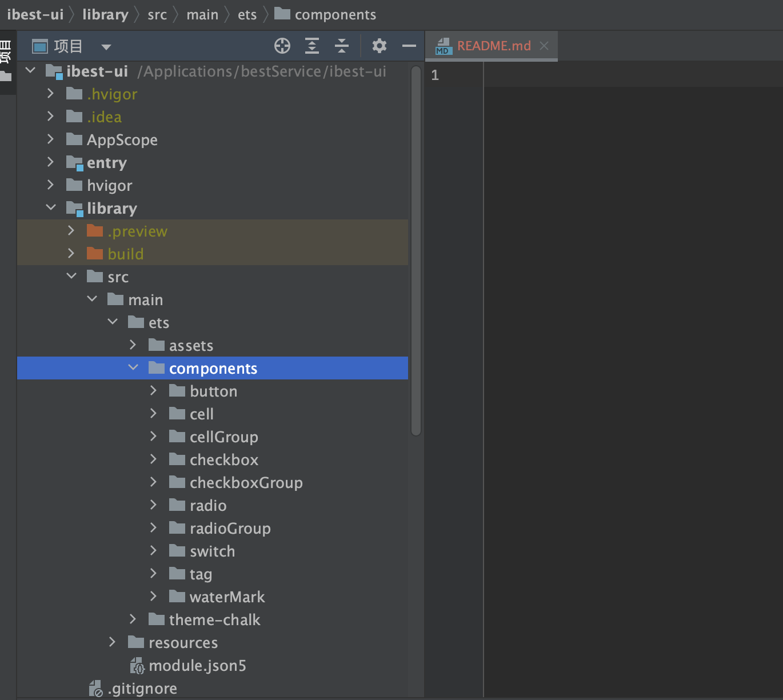The width and height of the screenshot is (783, 700).
Task: Expand the button component folder
Action: point(153,390)
